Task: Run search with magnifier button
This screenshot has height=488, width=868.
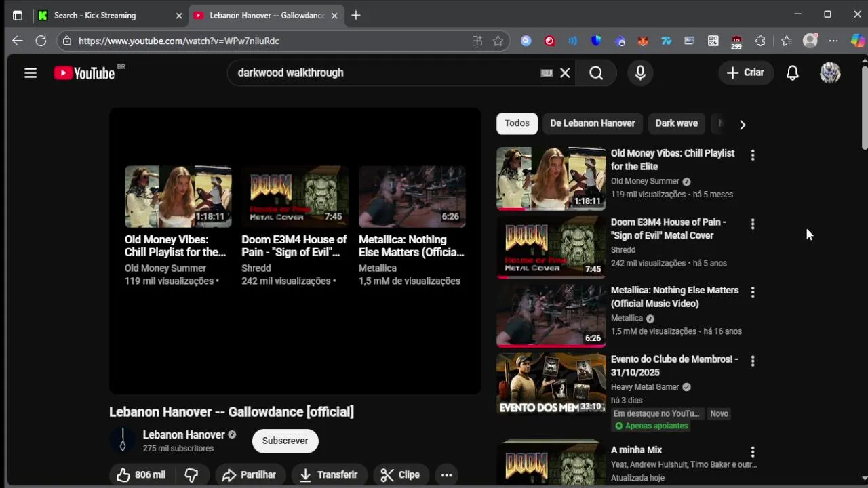Action: click(596, 73)
